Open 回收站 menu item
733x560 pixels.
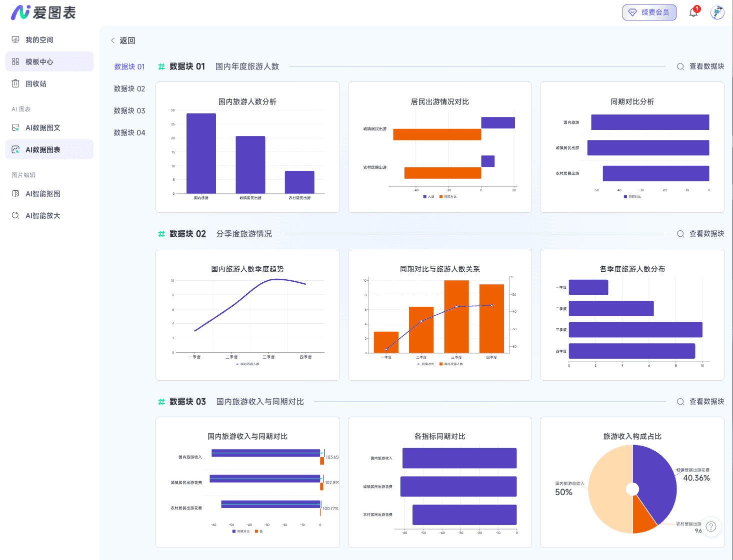[x=49, y=83]
